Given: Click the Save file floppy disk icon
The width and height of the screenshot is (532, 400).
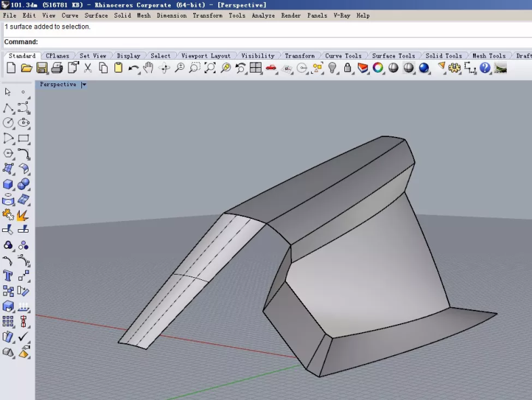Looking at the screenshot, I should 42,68.
